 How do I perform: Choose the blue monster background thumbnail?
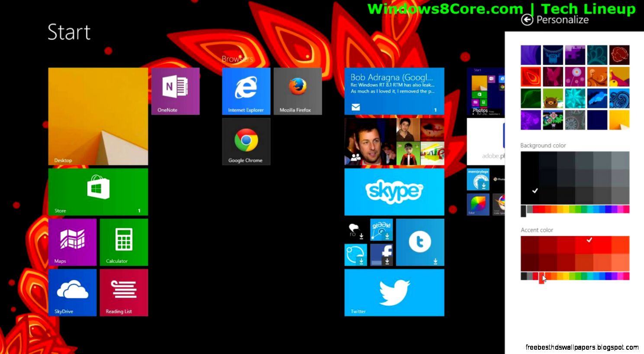pos(553,55)
